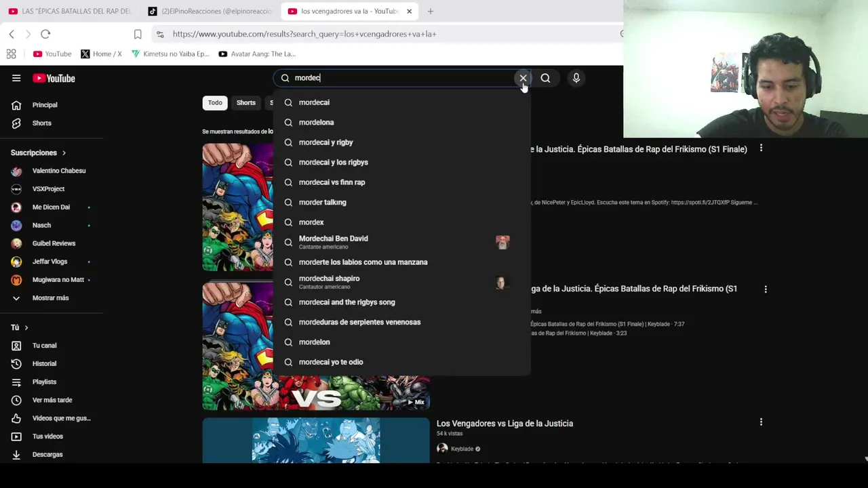Viewport: 868px width, 488px height.
Task: Choose the mordechai shapiro suggestion
Action: [x=401, y=282]
